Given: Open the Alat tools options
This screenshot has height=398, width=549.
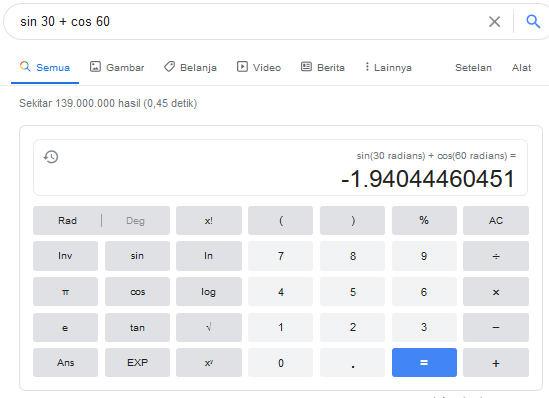Looking at the screenshot, I should click(521, 67).
